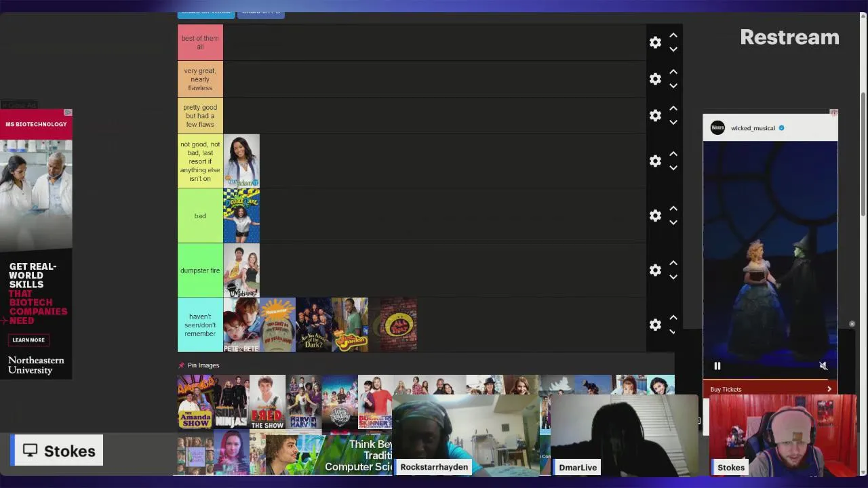
Task: Move 'very great, nearly flawless' row up
Action: [x=673, y=72]
